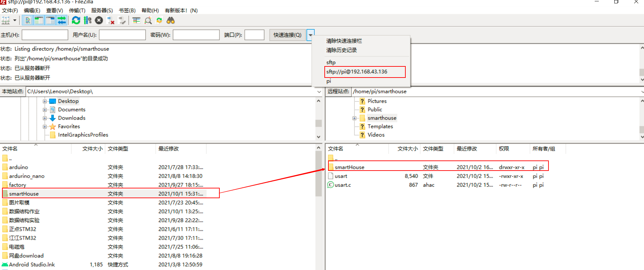644x270 pixels.
Task: Expand the Downloads node in local tree
Action: point(45,118)
